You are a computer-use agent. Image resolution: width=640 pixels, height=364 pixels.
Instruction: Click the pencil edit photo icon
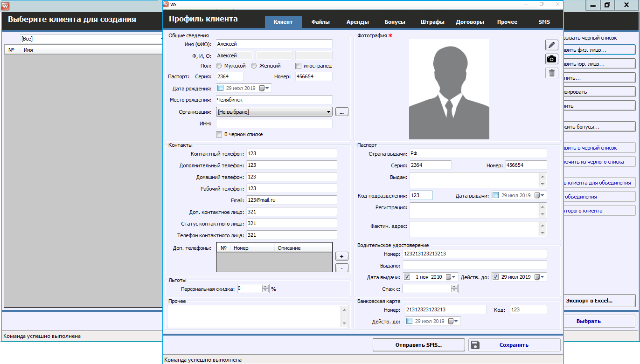552,45
